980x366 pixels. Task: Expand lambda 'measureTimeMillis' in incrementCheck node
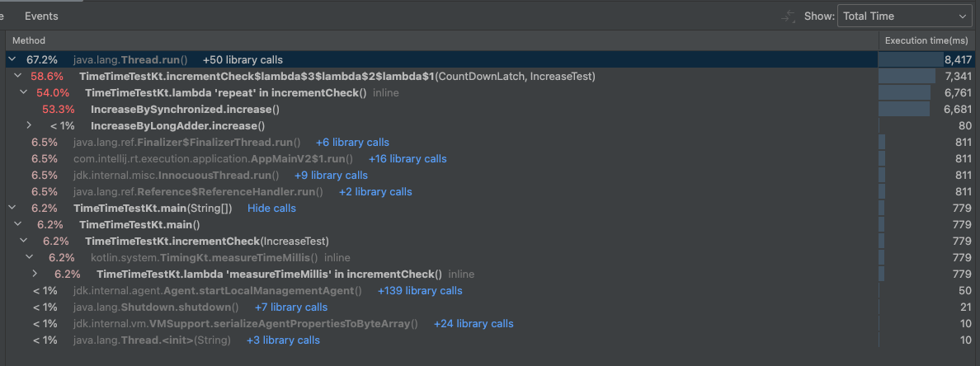coord(35,274)
